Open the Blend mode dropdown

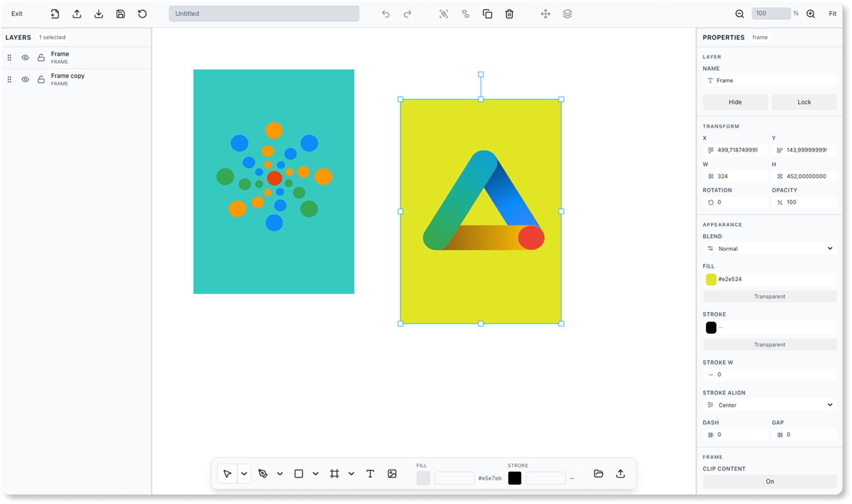pos(769,248)
